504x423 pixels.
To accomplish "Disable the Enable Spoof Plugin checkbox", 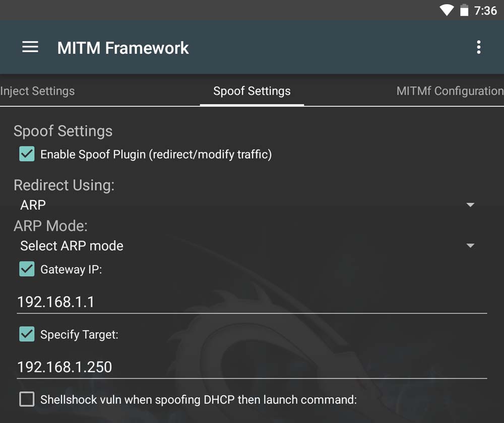I will tap(27, 154).
